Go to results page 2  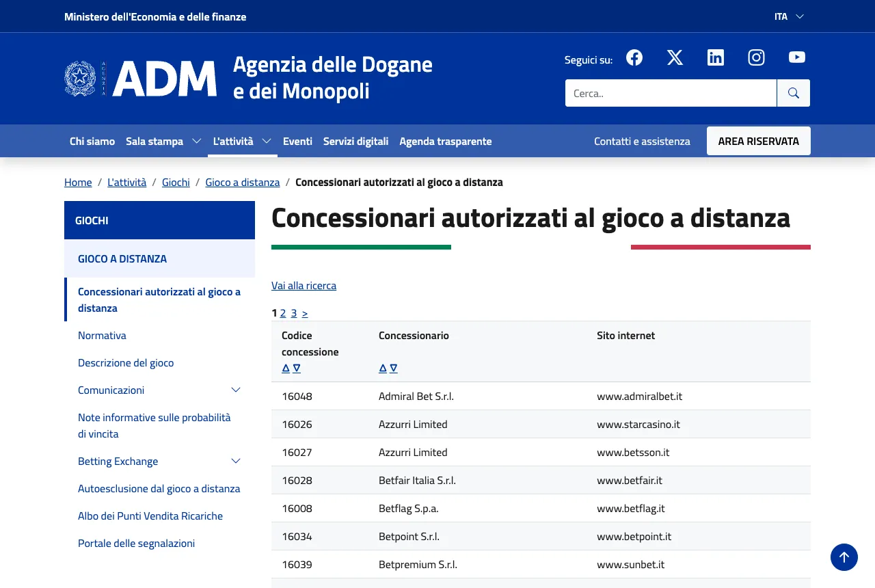pyautogui.click(x=283, y=313)
